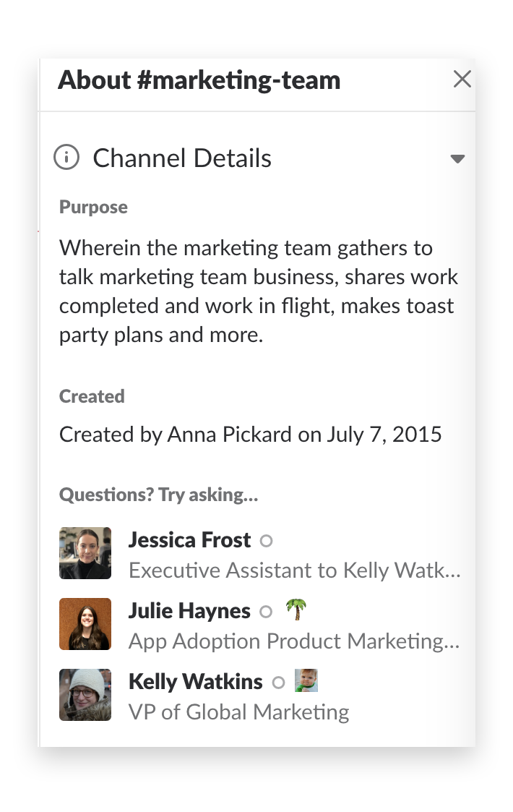Click Jessica Frost's presence status circle

266,541
